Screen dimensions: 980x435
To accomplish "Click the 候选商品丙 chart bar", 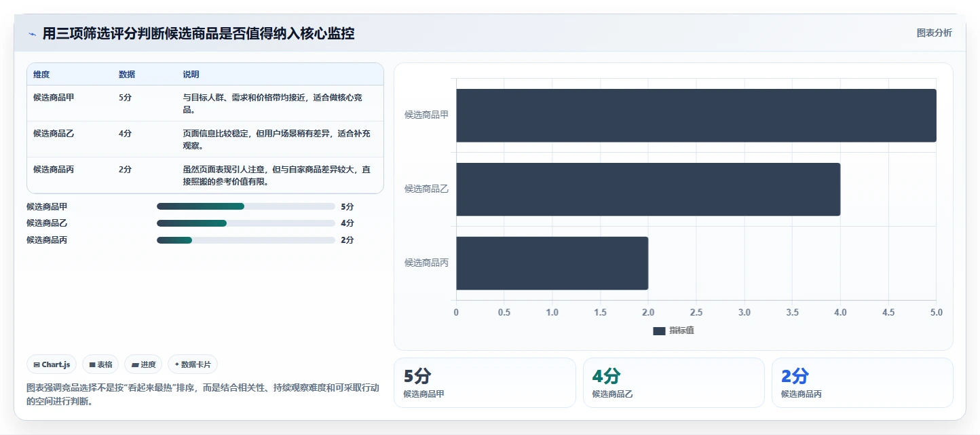I will coord(552,263).
